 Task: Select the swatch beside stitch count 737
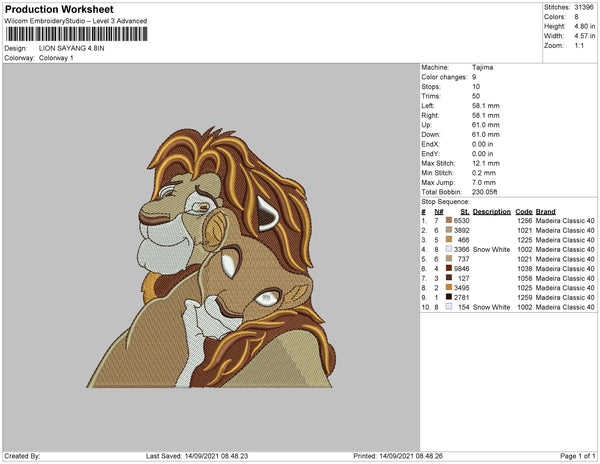click(449, 259)
